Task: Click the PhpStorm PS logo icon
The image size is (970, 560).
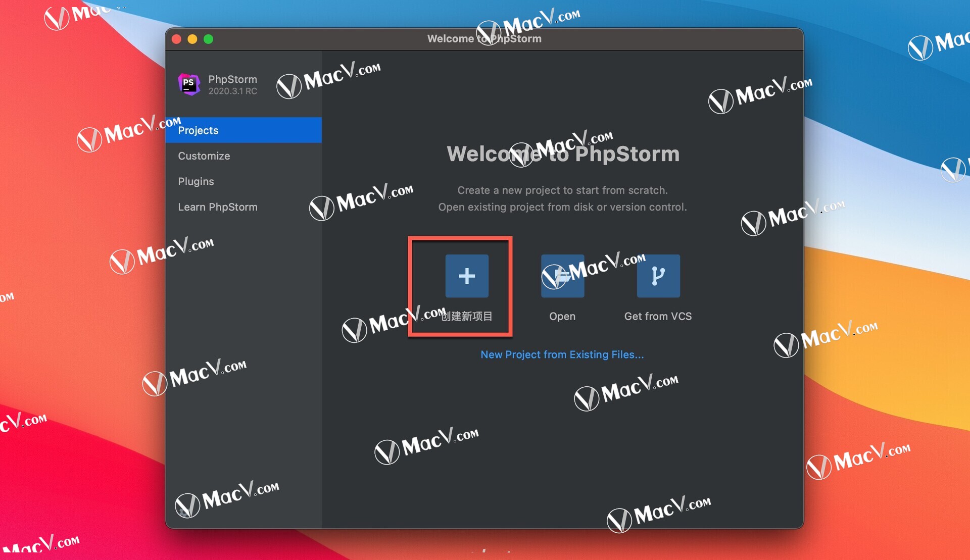Action: [x=189, y=84]
